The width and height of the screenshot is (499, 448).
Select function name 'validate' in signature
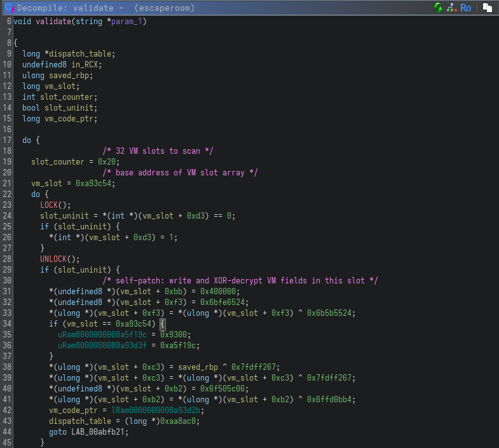(53, 22)
